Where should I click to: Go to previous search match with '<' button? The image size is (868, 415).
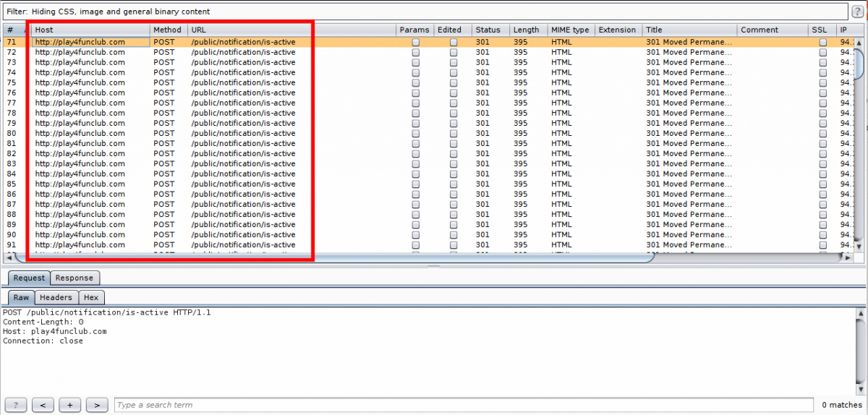click(43, 405)
